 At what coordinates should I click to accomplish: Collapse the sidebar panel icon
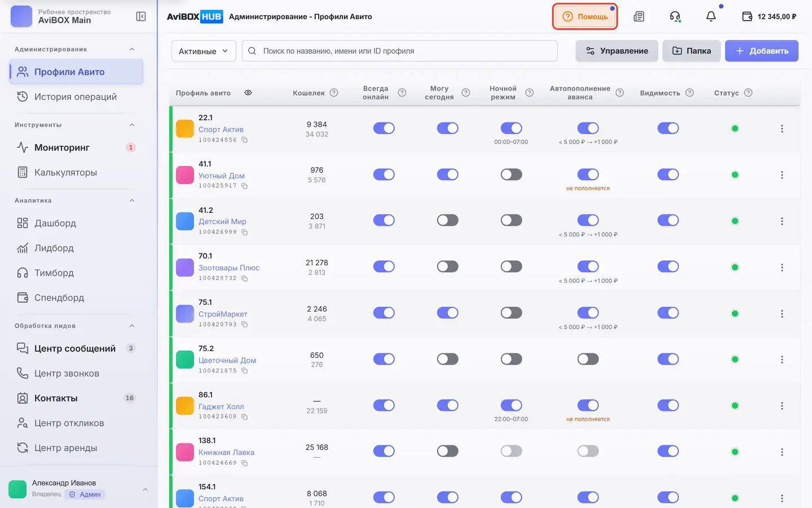click(x=141, y=16)
